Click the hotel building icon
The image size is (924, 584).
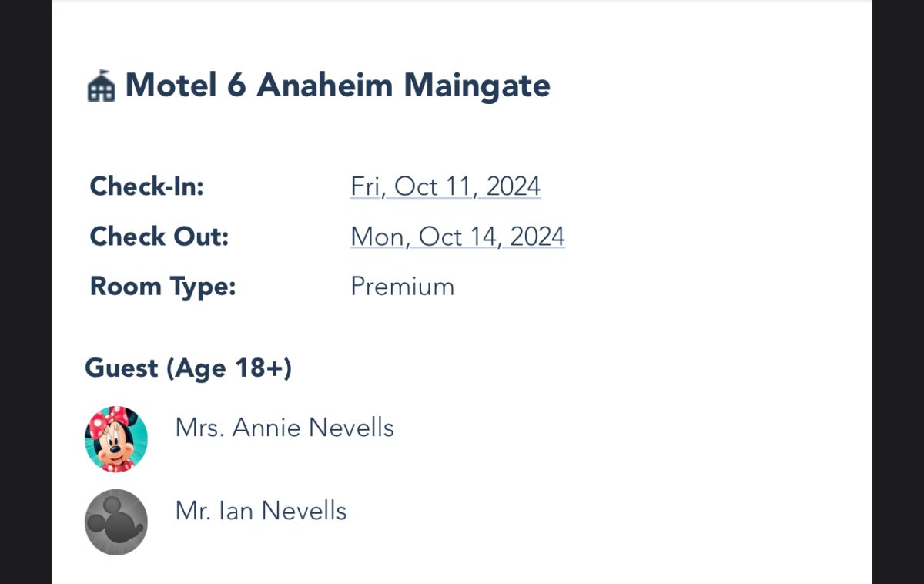(x=101, y=86)
